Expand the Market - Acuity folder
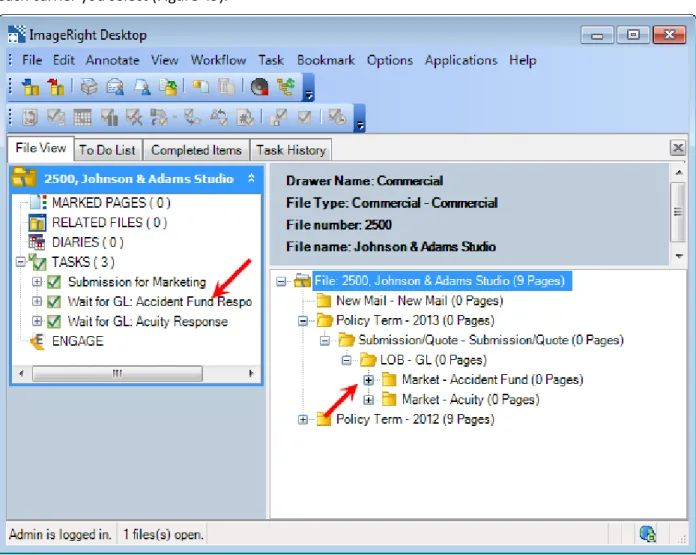The image size is (696, 555). tap(368, 399)
